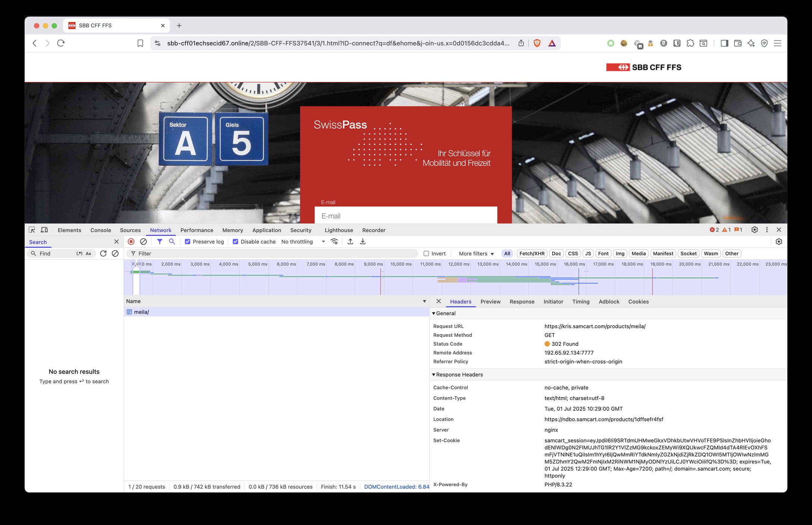Screen dimensions: 812x525
Task: Export HAR file download icon
Action: pyautogui.click(x=363, y=242)
